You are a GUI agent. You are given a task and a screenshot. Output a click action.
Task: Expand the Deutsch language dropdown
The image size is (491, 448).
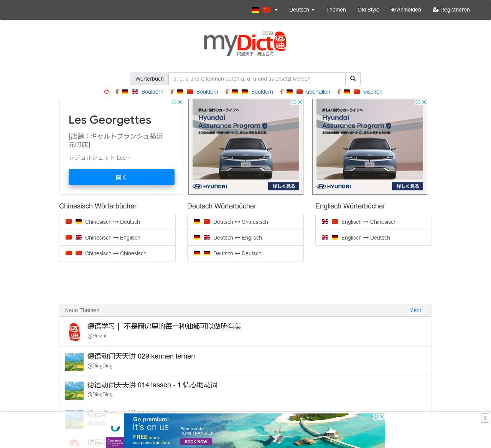click(x=302, y=10)
